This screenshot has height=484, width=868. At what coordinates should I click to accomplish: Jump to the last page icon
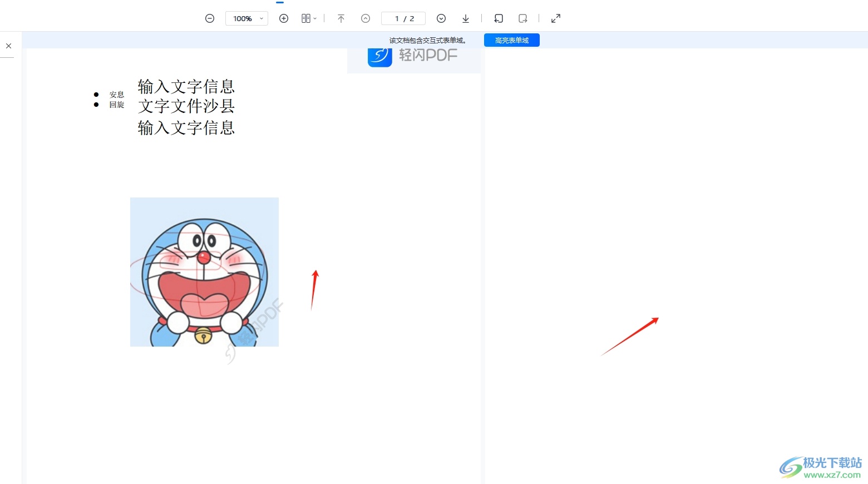pos(466,18)
